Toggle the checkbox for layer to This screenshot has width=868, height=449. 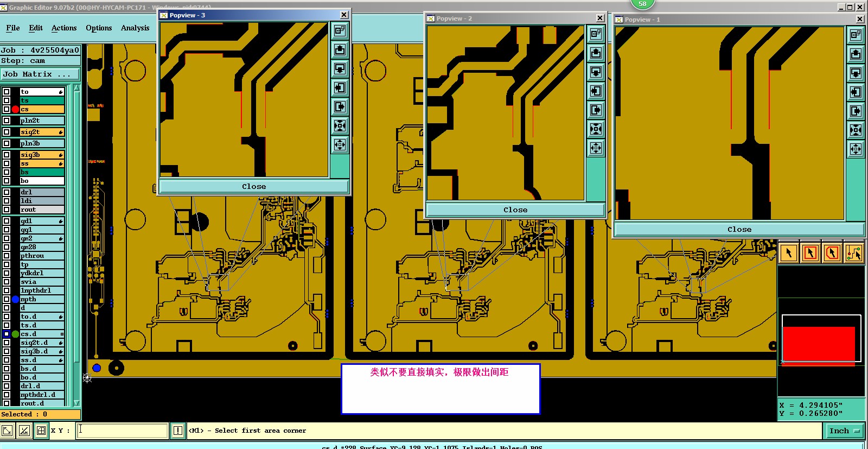click(x=7, y=92)
